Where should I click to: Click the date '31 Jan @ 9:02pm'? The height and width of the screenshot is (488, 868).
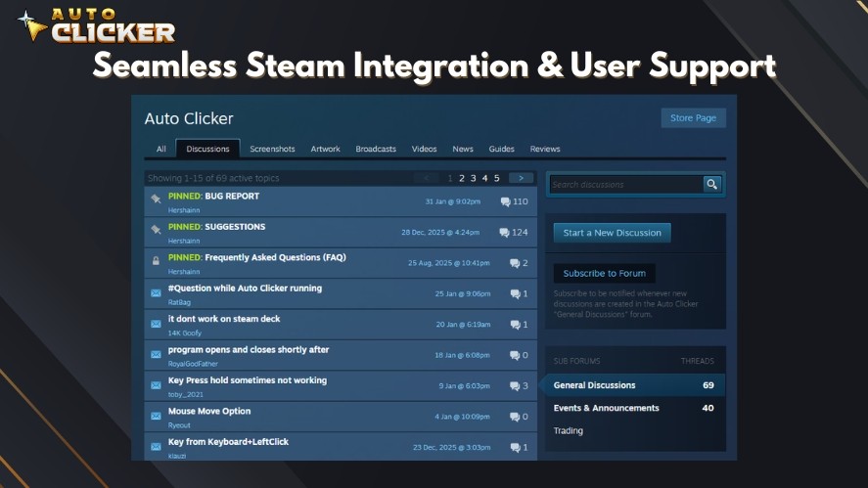[453, 201]
